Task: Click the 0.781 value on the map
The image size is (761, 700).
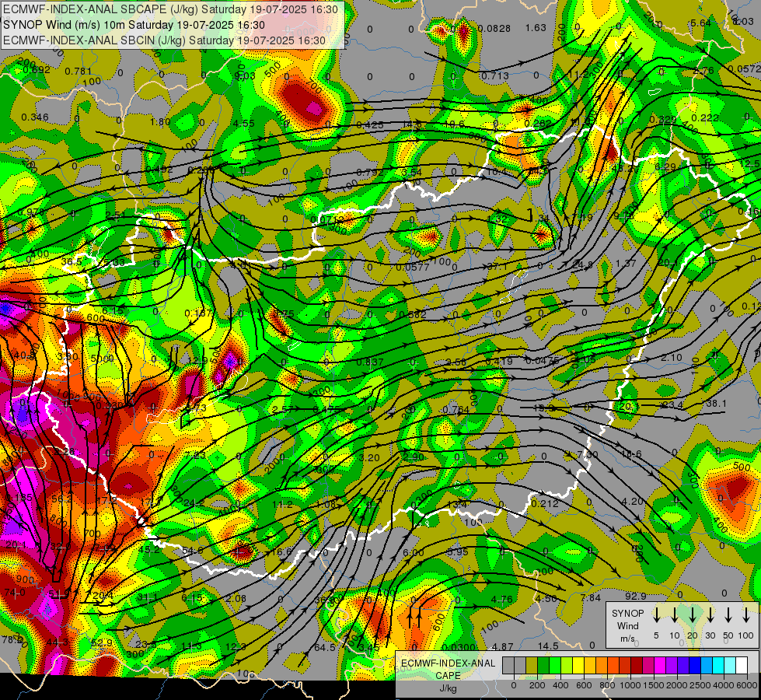Action: (x=79, y=72)
